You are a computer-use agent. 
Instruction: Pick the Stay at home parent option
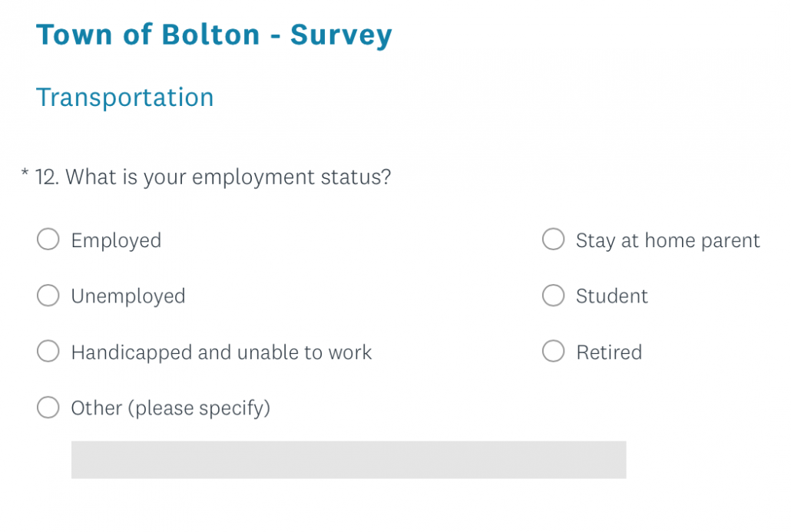(553, 240)
